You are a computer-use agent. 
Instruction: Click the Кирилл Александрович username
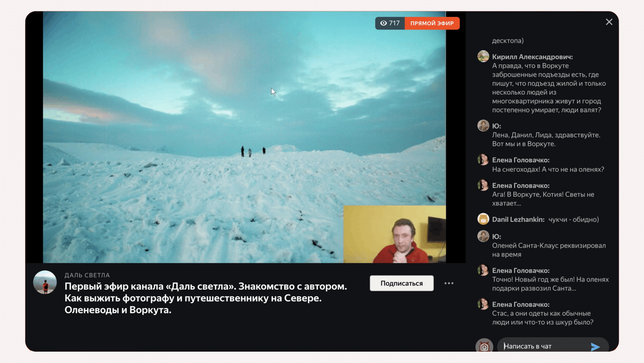point(532,57)
